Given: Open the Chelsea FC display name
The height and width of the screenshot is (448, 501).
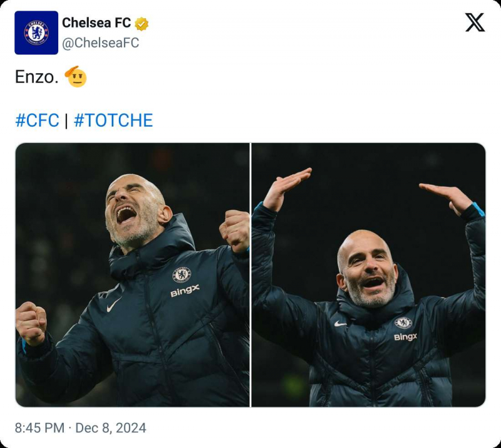Looking at the screenshot, I should point(96,23).
